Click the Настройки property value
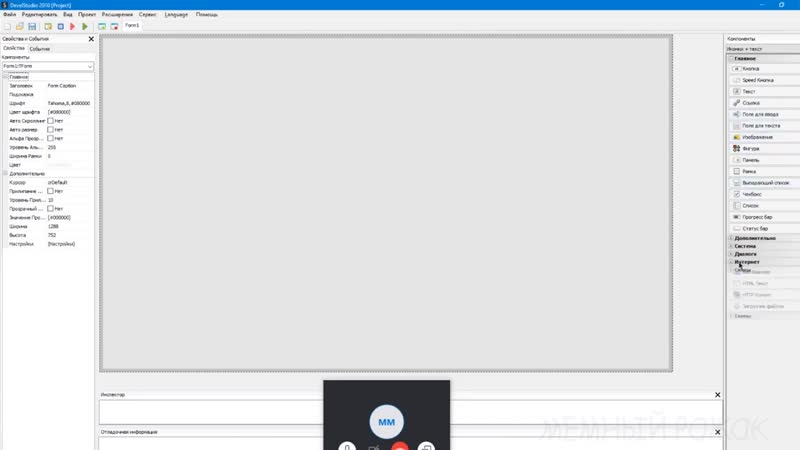800x450 pixels. click(x=62, y=244)
